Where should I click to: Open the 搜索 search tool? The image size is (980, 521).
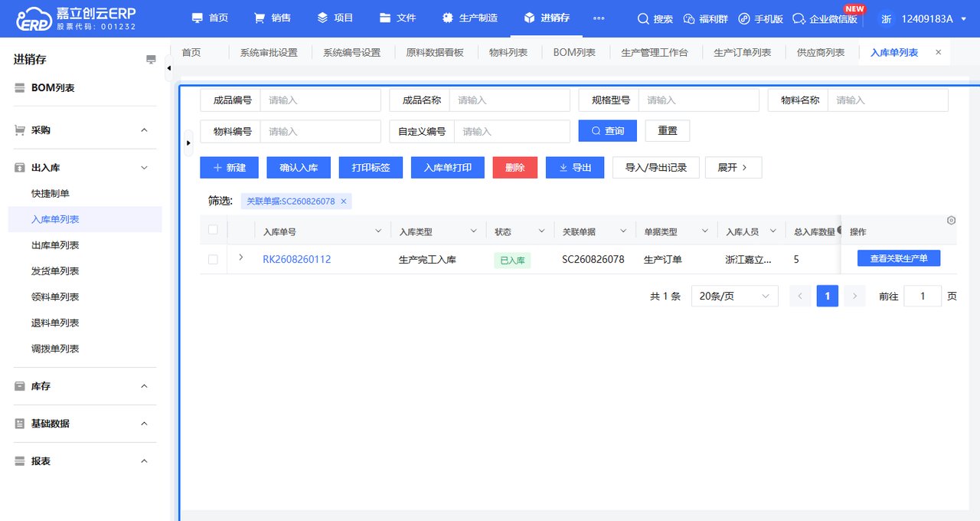[655, 18]
